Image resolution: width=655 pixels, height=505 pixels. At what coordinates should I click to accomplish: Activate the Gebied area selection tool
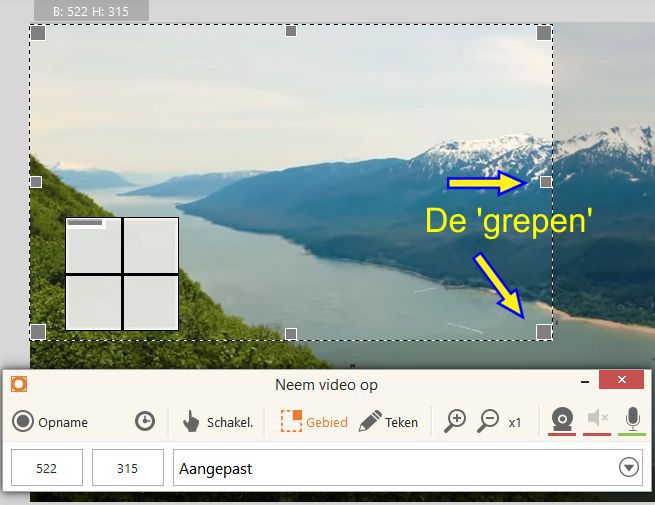coord(314,421)
